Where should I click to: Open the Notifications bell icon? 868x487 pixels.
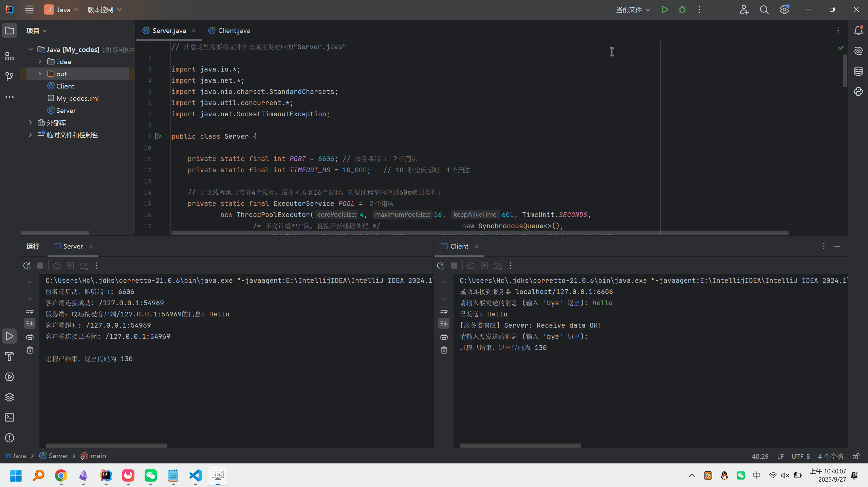tap(858, 31)
